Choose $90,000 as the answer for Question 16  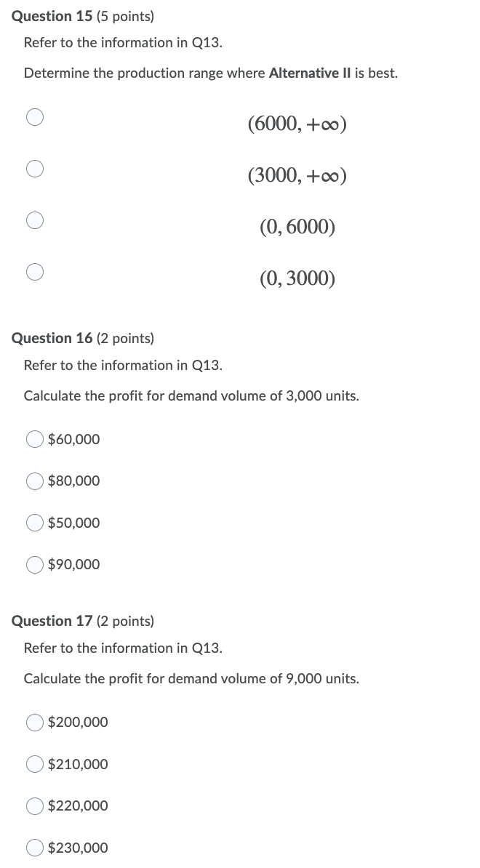point(34,564)
